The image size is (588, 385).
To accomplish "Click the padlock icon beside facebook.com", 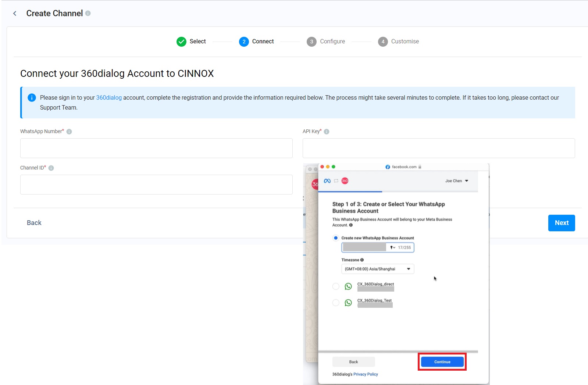I will click(x=420, y=167).
